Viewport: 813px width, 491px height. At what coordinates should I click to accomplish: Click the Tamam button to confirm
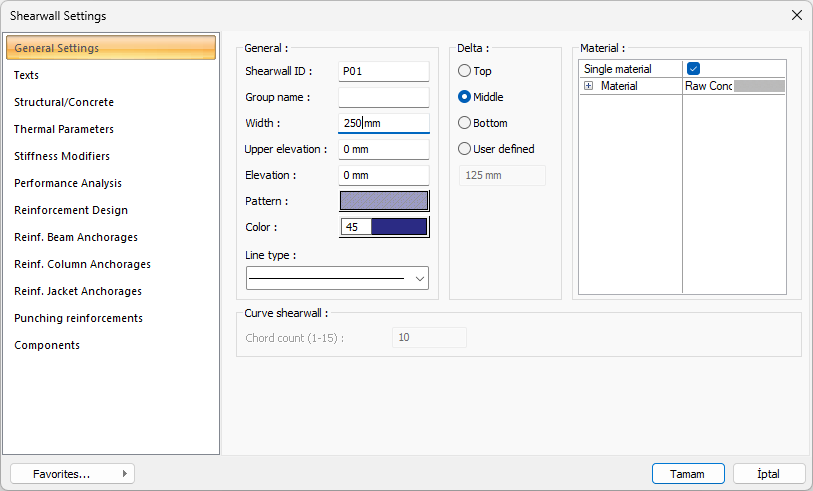[x=687, y=474]
